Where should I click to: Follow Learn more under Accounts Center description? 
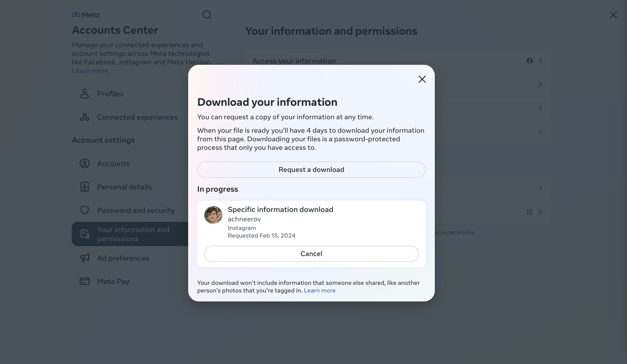90,71
